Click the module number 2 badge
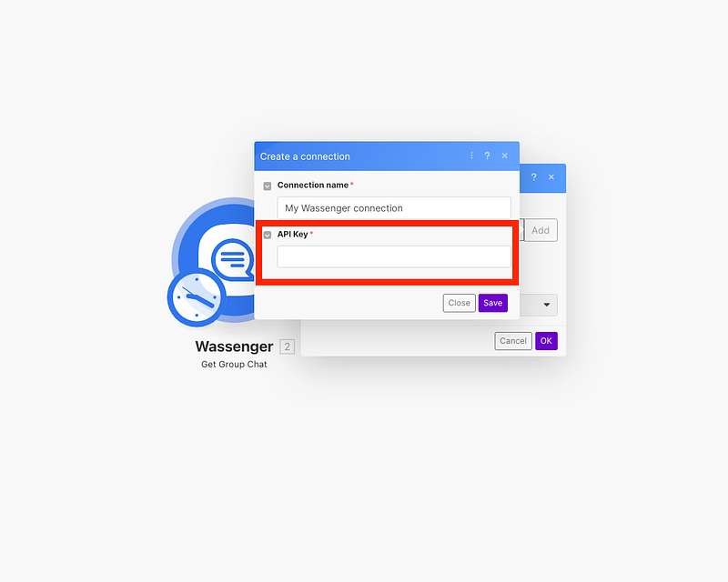The width and height of the screenshot is (728, 582). [287, 346]
